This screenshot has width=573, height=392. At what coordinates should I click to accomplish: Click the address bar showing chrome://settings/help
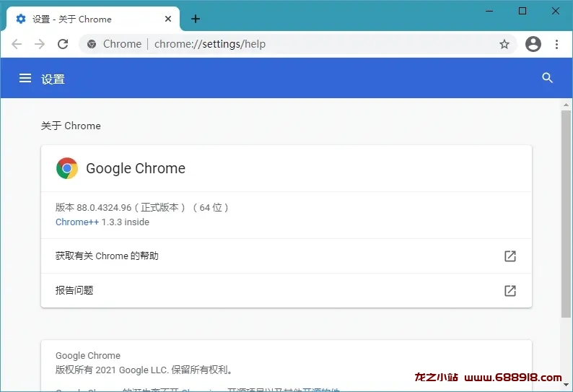click(298, 44)
